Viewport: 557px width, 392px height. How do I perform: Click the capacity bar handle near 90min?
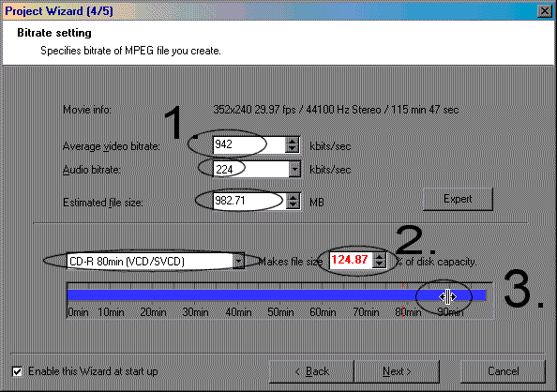447,296
